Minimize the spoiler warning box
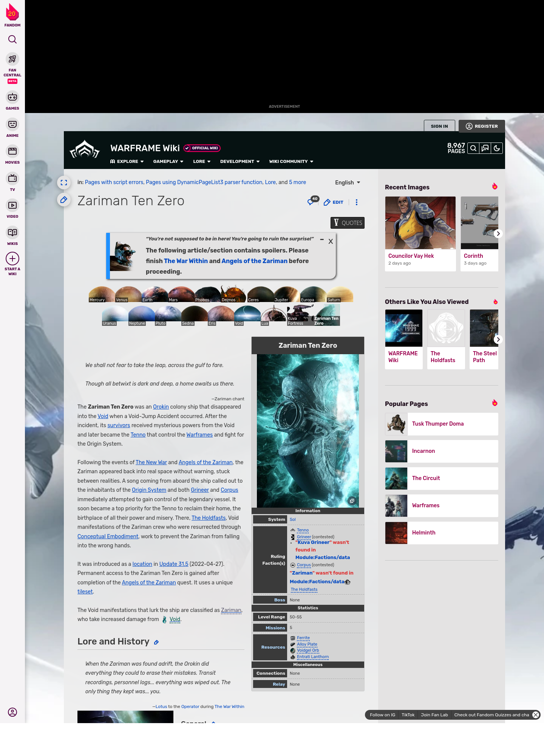Image resolution: width=544 pixels, height=756 pixels. pyautogui.click(x=322, y=240)
